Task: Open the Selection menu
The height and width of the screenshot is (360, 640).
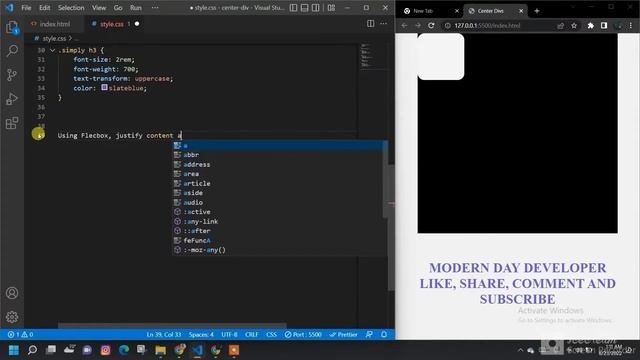Action: [x=71, y=8]
